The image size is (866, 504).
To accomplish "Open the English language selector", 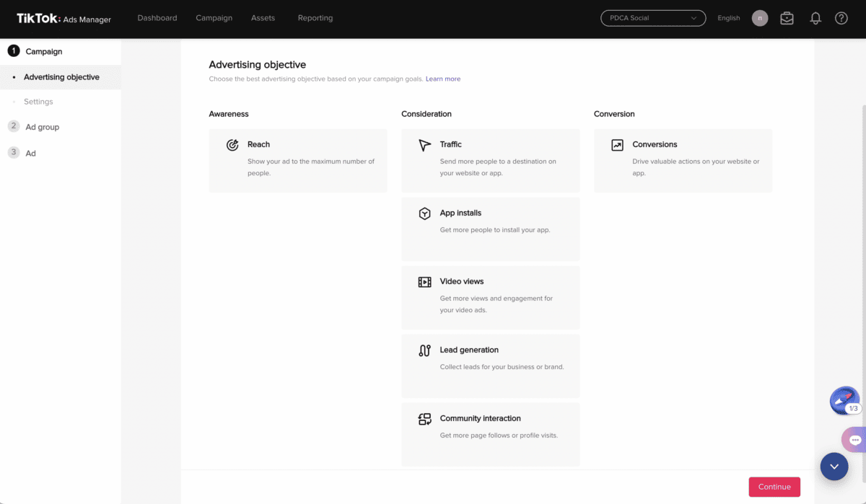I will (x=728, y=18).
